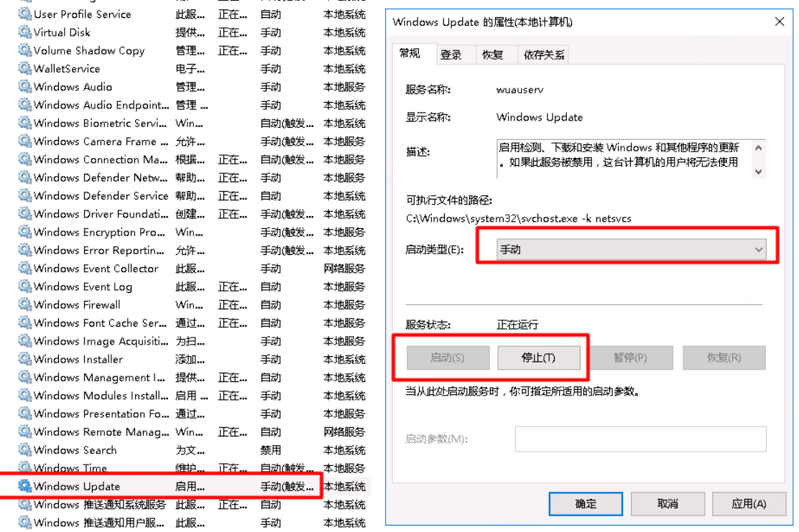
Task: Select the Windows Event Log service icon
Action: pos(24,286)
